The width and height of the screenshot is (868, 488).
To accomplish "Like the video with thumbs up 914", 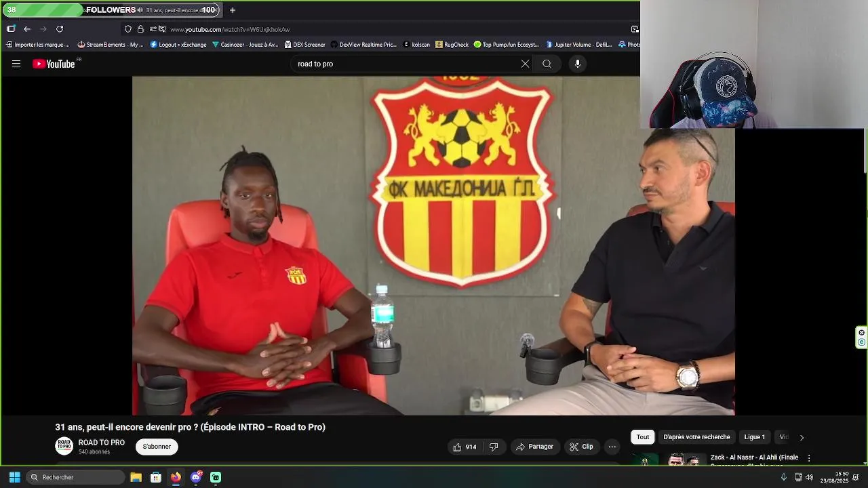I will pos(465,447).
